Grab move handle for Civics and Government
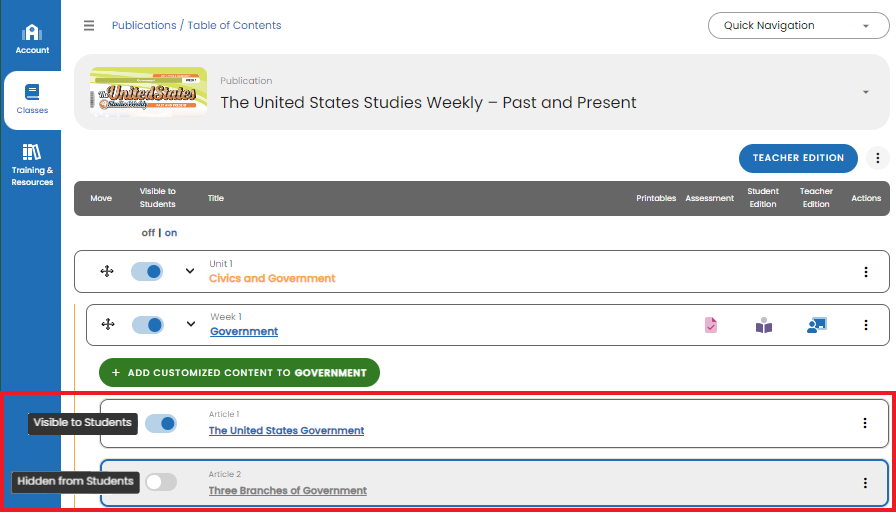 [x=107, y=271]
